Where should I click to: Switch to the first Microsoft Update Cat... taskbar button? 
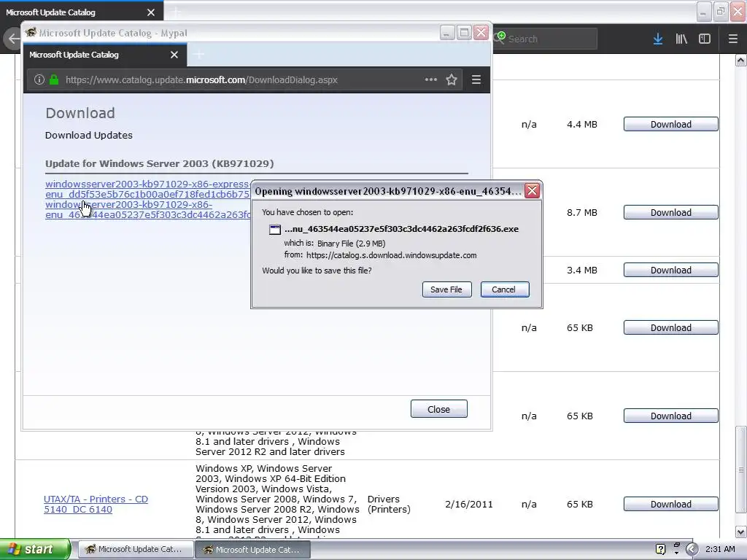point(135,549)
